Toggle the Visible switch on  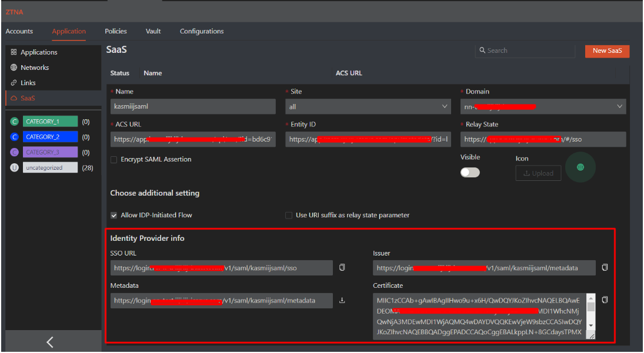coord(470,172)
